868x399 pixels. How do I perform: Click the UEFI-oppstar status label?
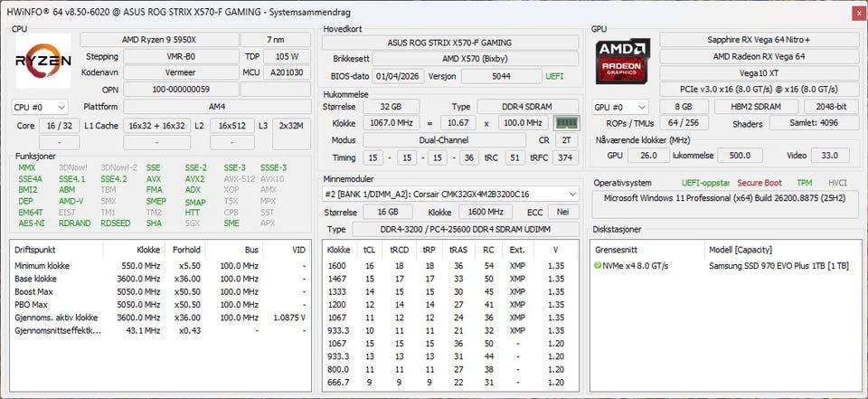[x=706, y=183]
